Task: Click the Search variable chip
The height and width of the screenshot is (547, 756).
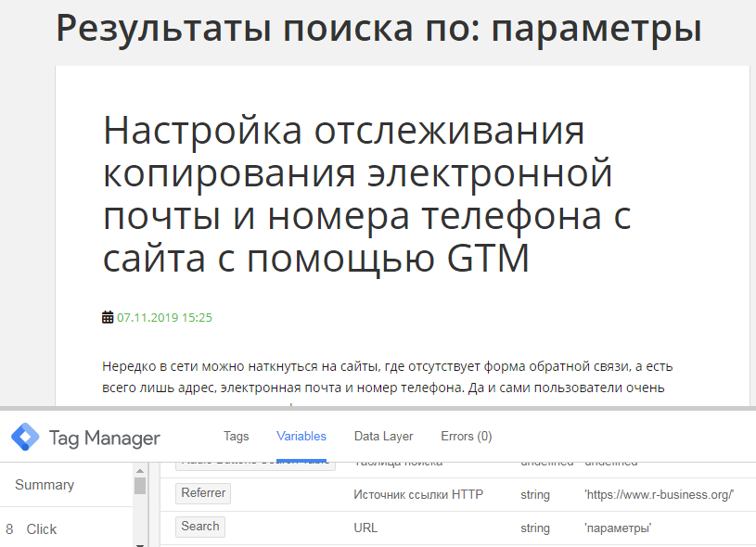Action: [200, 527]
